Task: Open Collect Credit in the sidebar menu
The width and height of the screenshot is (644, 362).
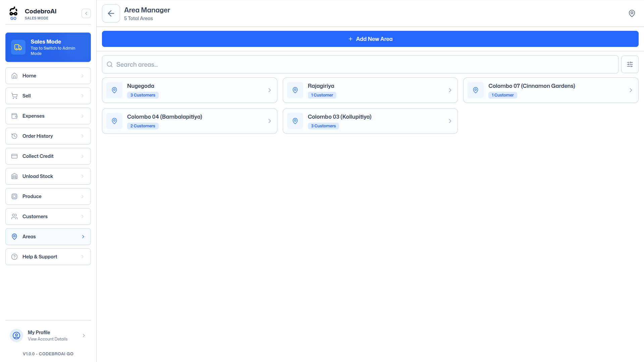Action: click(48, 156)
